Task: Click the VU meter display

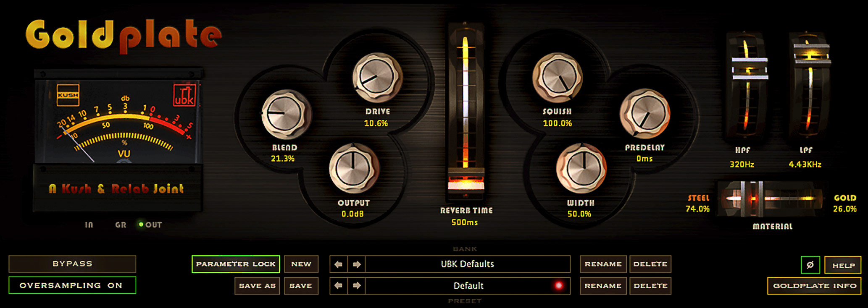Action: click(x=118, y=122)
